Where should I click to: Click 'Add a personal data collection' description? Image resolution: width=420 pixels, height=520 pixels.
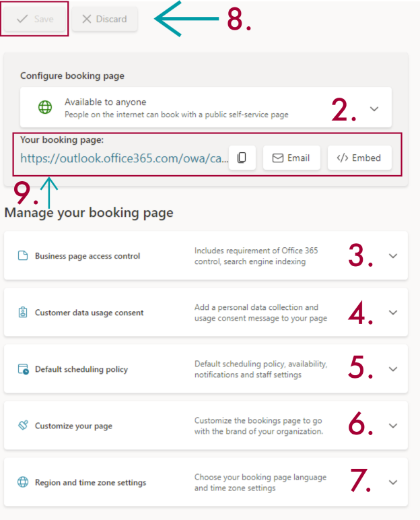click(x=261, y=313)
